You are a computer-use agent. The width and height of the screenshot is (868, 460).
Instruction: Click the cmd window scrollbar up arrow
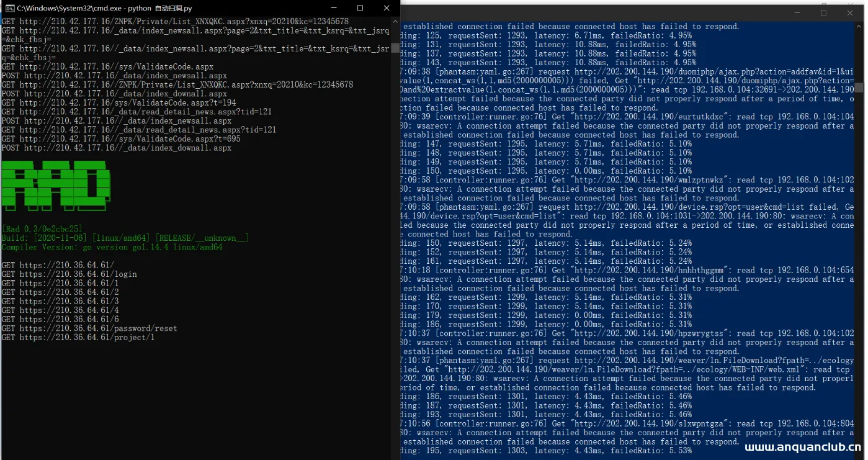point(395,22)
